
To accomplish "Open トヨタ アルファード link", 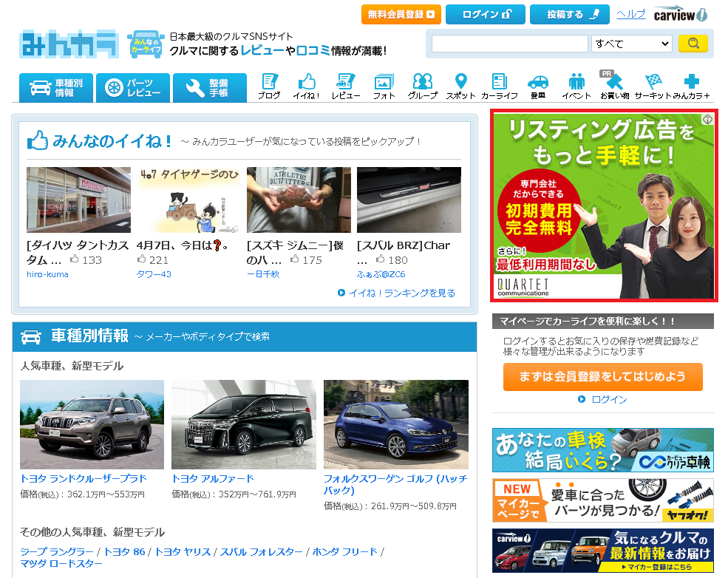I will tap(213, 479).
